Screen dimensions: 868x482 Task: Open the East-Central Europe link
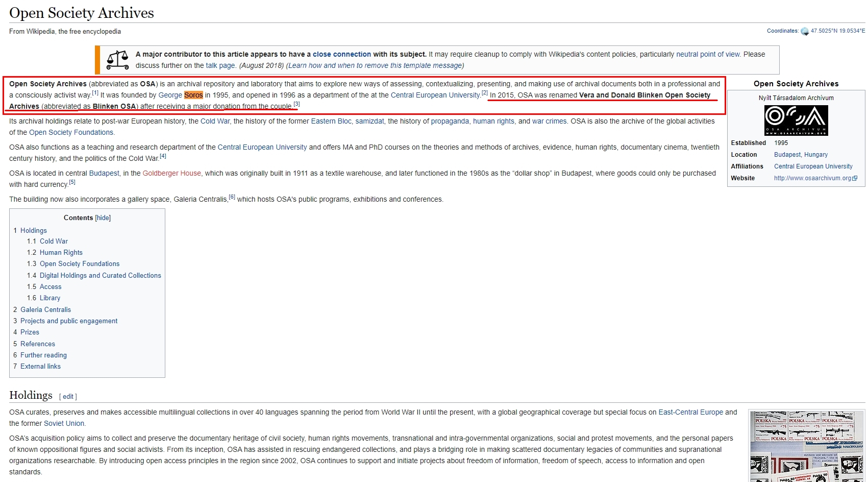[690, 412]
